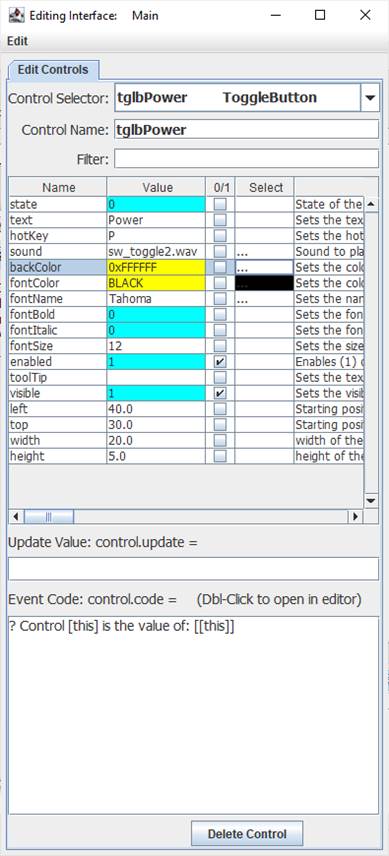
Task: Open the Control Selector dropdown arrow
Action: [370, 98]
